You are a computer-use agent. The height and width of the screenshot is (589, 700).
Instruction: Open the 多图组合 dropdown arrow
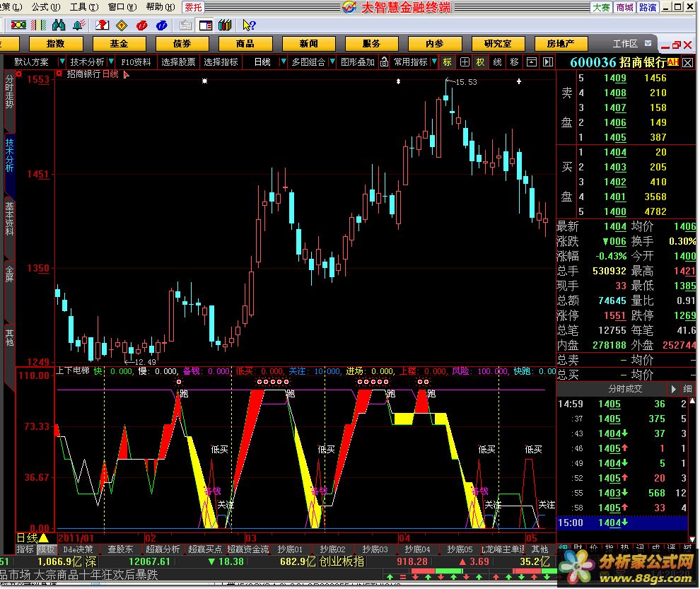click(332, 62)
